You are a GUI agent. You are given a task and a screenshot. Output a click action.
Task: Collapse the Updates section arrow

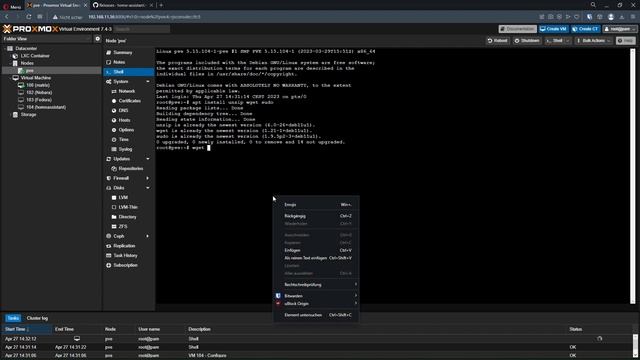148,159
